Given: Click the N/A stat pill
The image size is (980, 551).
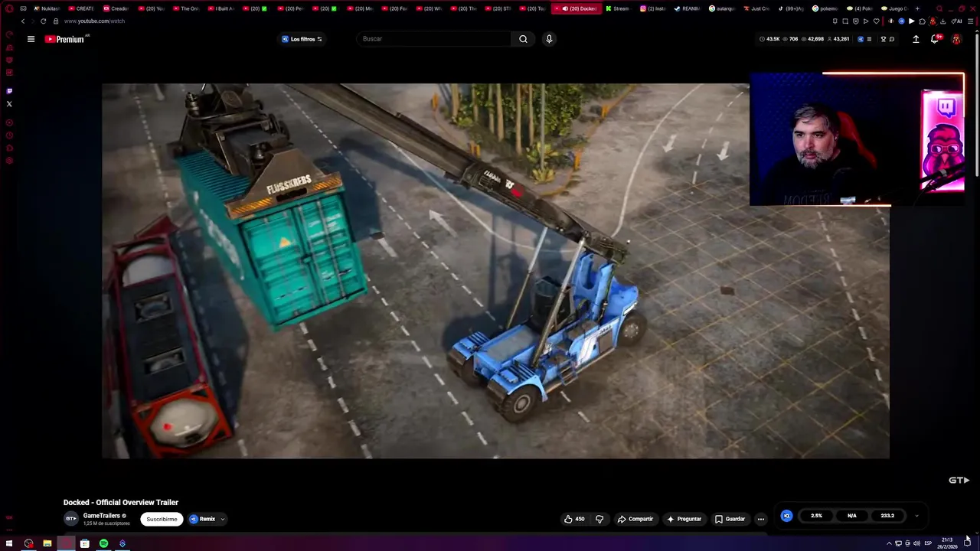Looking at the screenshot, I should point(851,516).
